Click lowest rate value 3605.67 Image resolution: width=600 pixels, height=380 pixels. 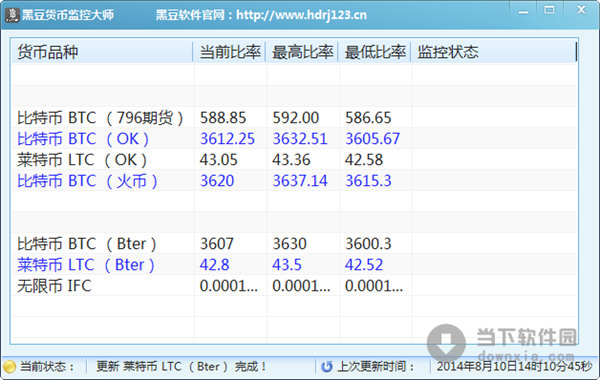373,139
